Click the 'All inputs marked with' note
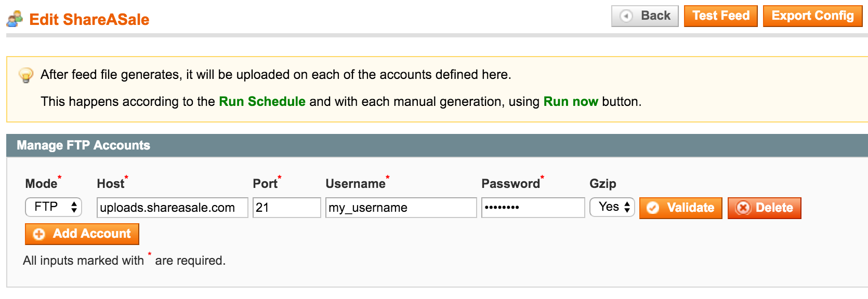This screenshot has height=299, width=868. pos(124,261)
